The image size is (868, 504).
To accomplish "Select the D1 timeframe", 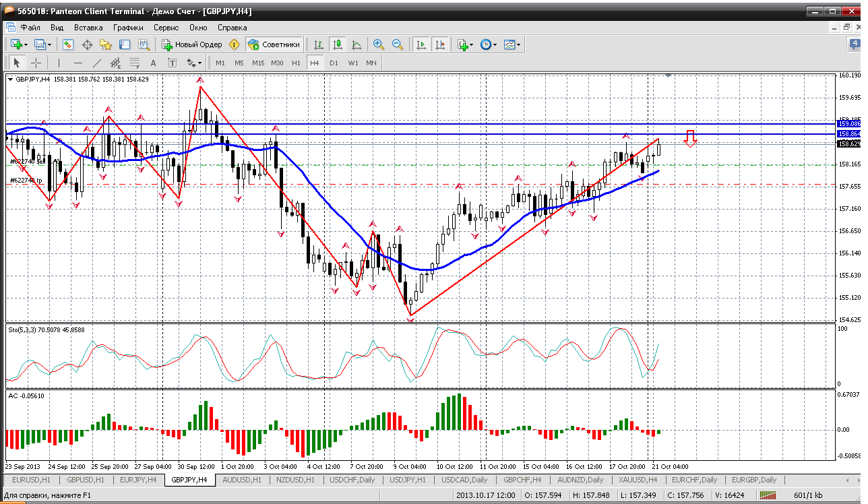I will click(x=334, y=63).
